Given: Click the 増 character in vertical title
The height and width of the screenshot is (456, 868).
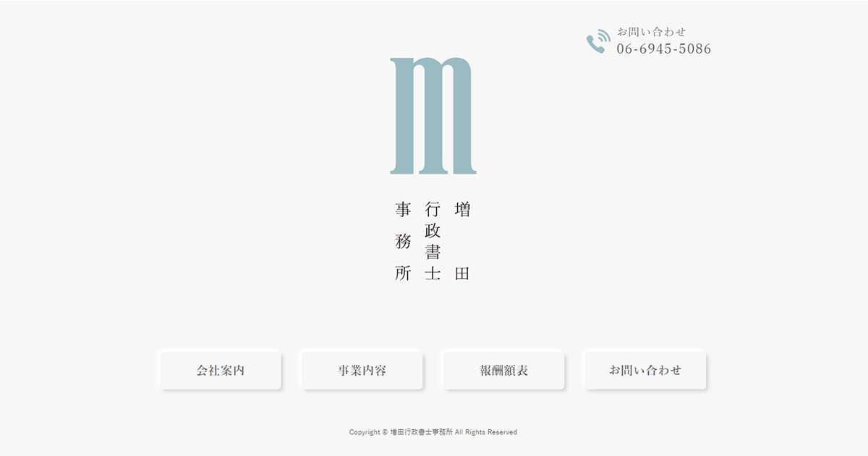Looking at the screenshot, I should point(462,210).
